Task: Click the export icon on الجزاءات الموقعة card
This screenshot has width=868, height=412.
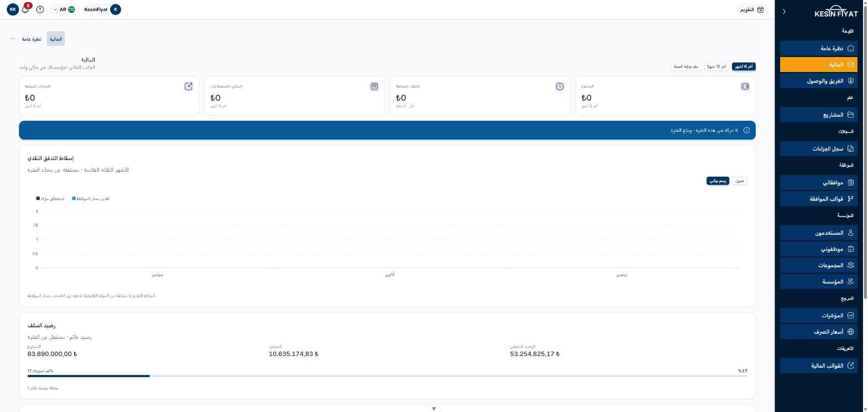Action: click(189, 86)
